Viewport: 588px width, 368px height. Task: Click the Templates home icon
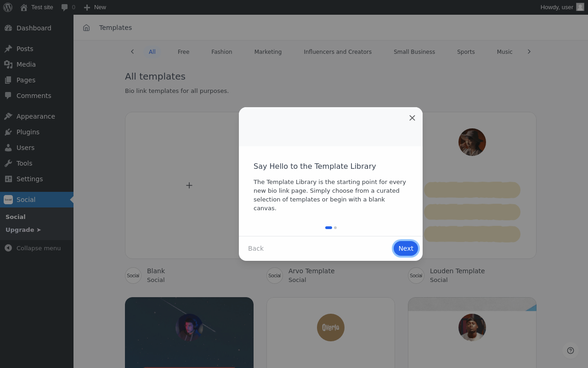coord(86,28)
